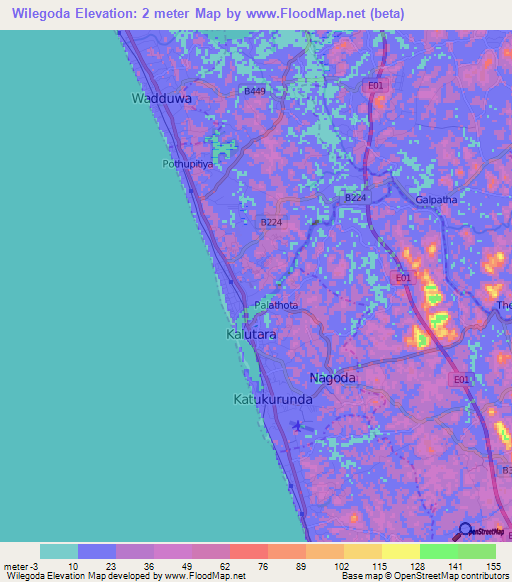Click the Kalutara city label
The width and height of the screenshot is (512, 582).
tap(251, 334)
